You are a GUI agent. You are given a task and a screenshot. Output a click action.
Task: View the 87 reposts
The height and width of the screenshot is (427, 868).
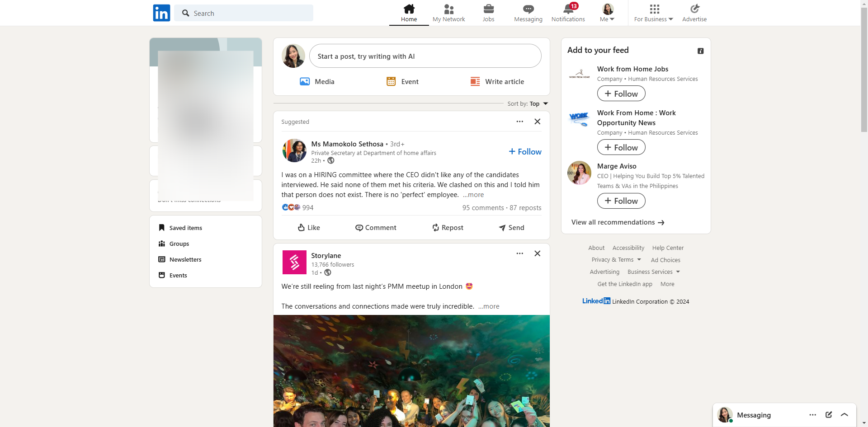[x=525, y=208]
